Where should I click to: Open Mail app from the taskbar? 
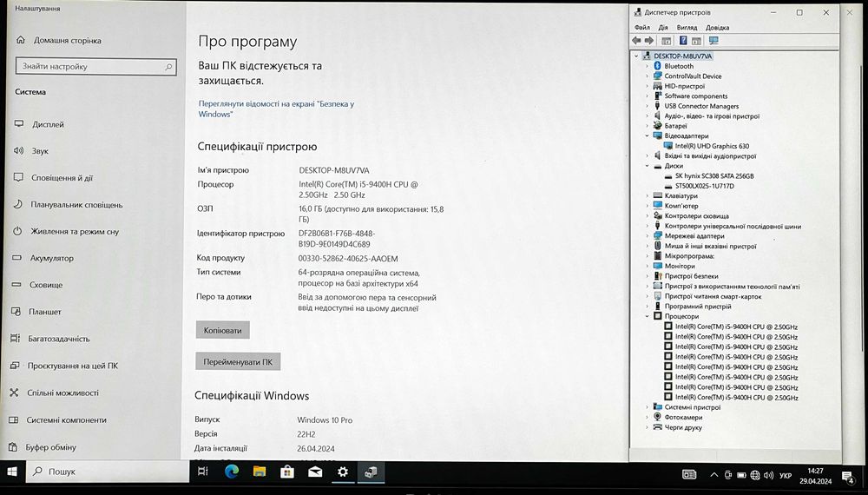click(x=315, y=472)
